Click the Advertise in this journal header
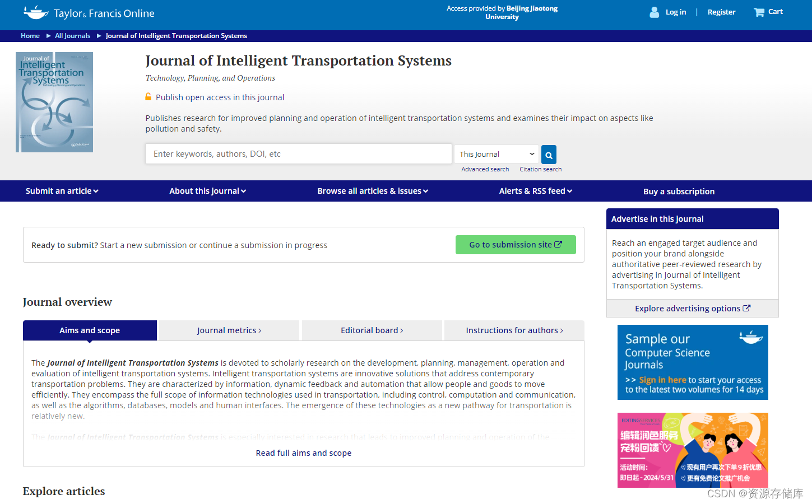Viewport: 812px width, 504px height. click(x=693, y=219)
